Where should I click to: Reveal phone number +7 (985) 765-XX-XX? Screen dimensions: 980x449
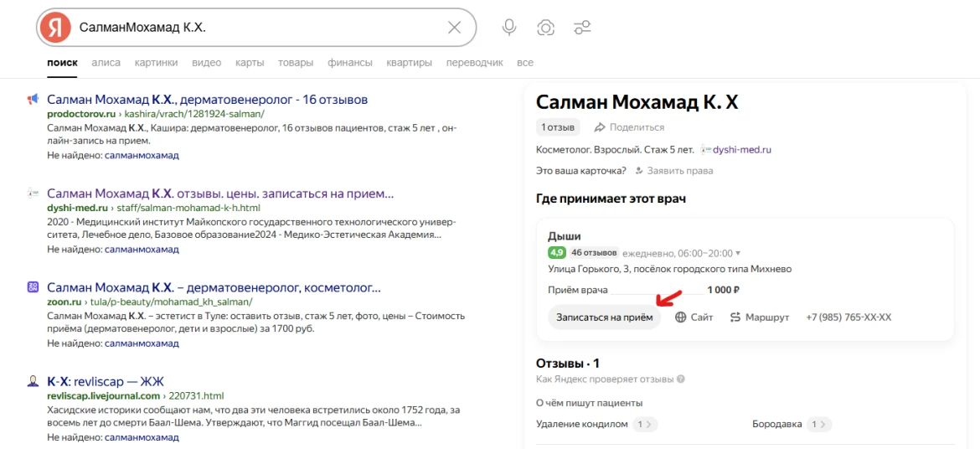848,317
